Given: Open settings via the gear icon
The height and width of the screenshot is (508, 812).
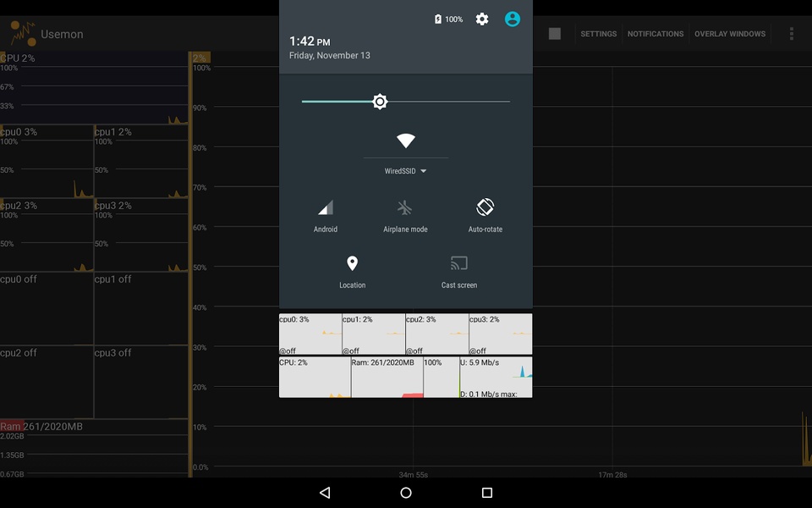Looking at the screenshot, I should (481, 19).
